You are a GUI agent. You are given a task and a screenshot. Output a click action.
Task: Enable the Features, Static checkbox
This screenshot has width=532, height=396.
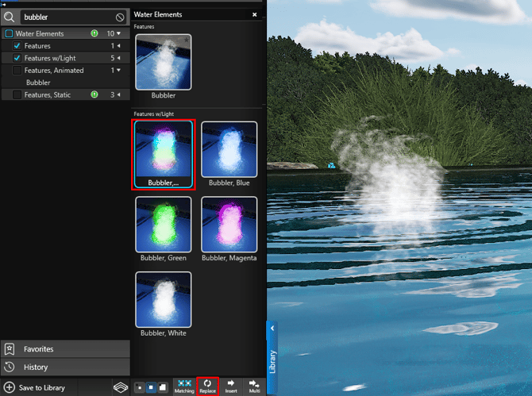pos(17,95)
